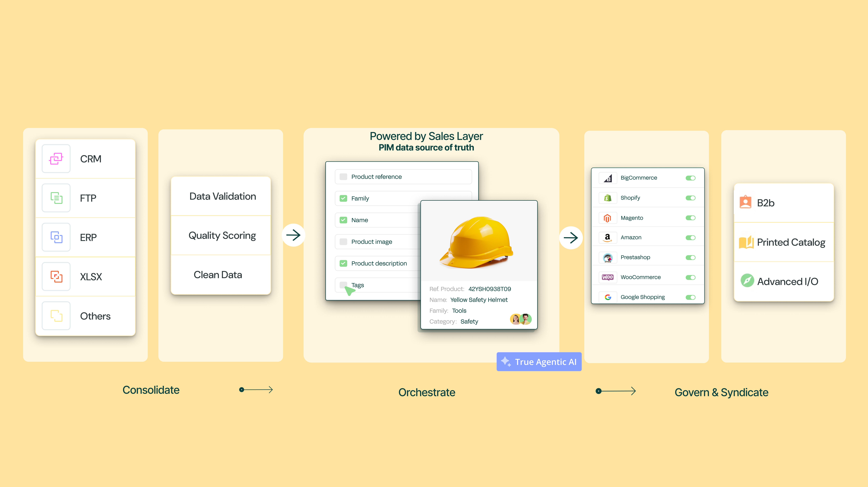868x487 pixels.
Task: Click the B2b badge icon
Action: click(x=745, y=202)
